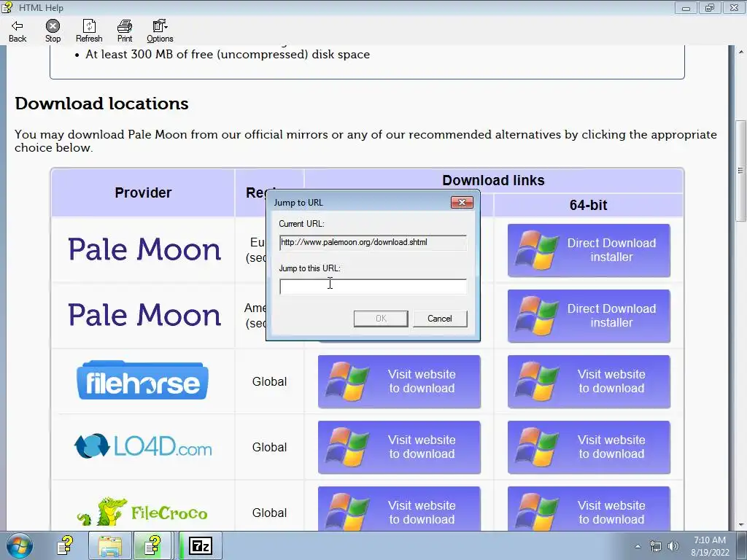Visit FileHorse website for 64-bit download

coord(589,381)
